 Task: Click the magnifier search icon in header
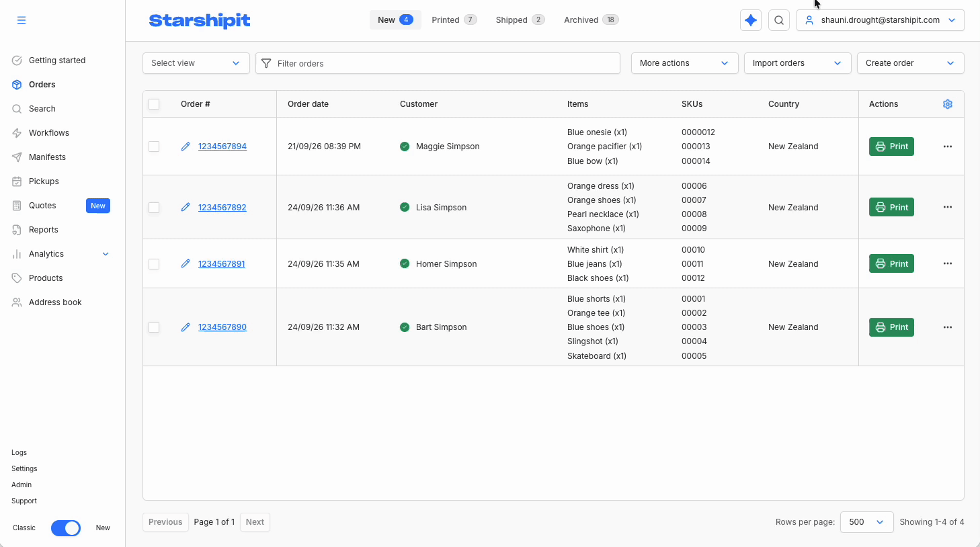click(779, 20)
